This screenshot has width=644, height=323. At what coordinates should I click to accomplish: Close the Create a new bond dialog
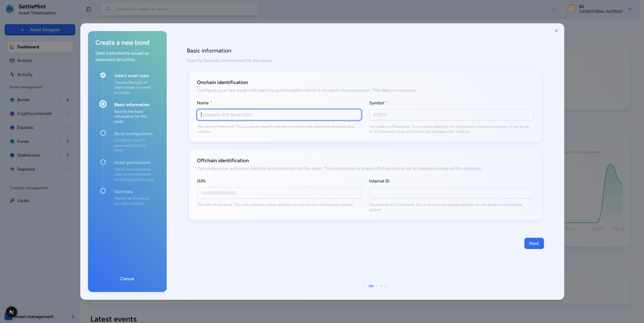[556, 31]
